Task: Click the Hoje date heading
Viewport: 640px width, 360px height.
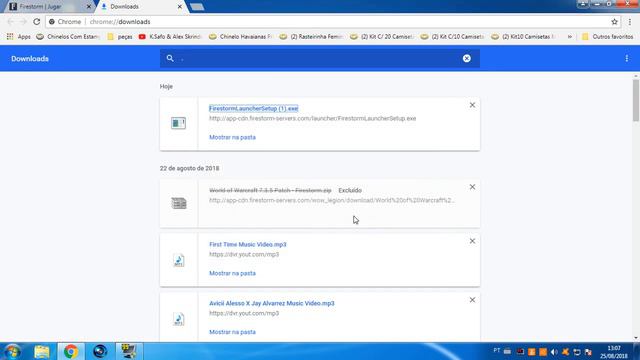Action: tap(166, 87)
